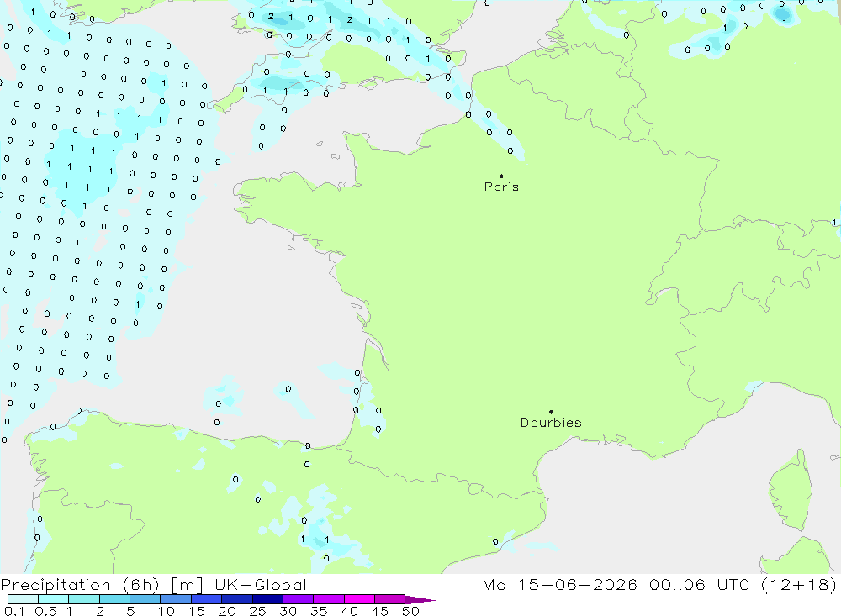Screen dimensions: 841x616
Task: Pick the 30–35 legend color swatch
Action: 299,599
